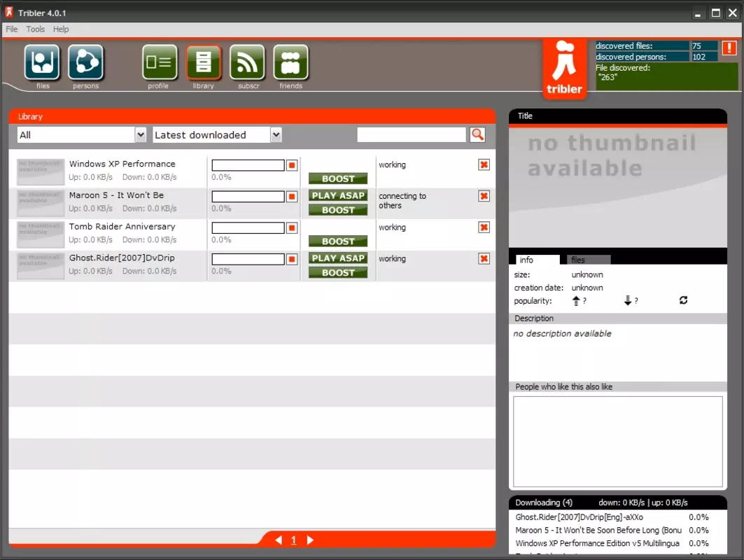Open the files section icon
The image size is (744, 560).
[42, 62]
